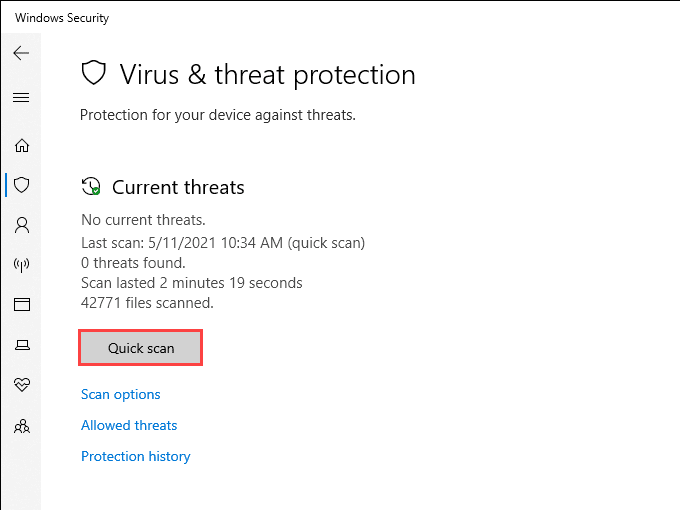Open Firewall & network protection icon
The width and height of the screenshot is (680, 510).
coord(21,265)
